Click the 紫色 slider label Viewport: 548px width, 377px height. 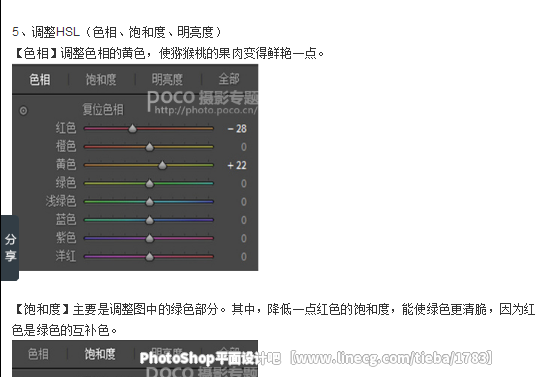[66, 238]
